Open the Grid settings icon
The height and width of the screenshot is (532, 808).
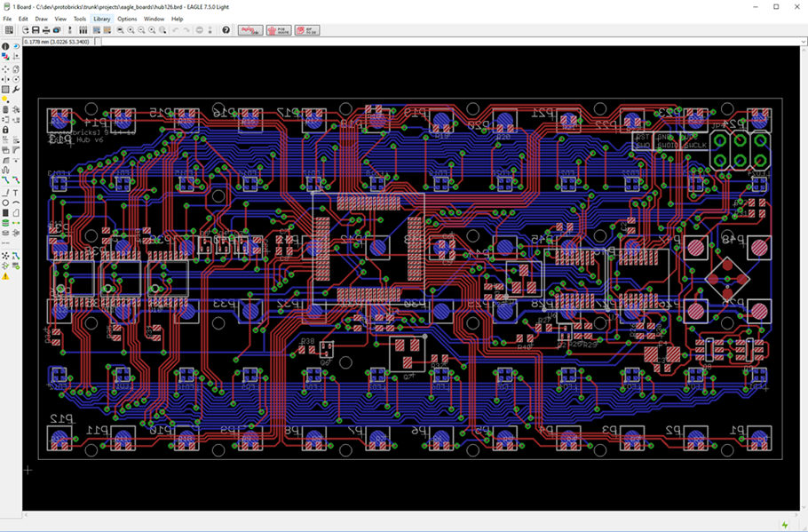9,30
